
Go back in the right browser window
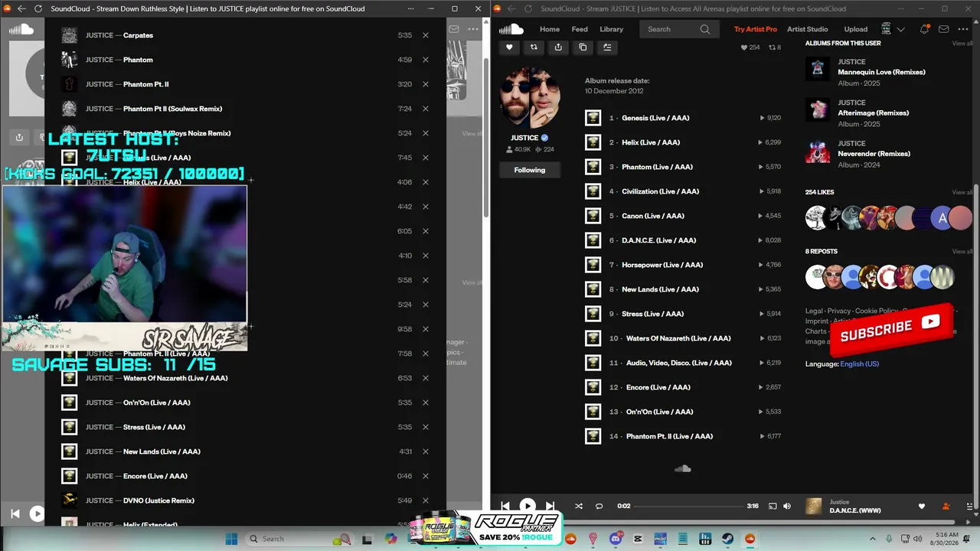[x=511, y=9]
